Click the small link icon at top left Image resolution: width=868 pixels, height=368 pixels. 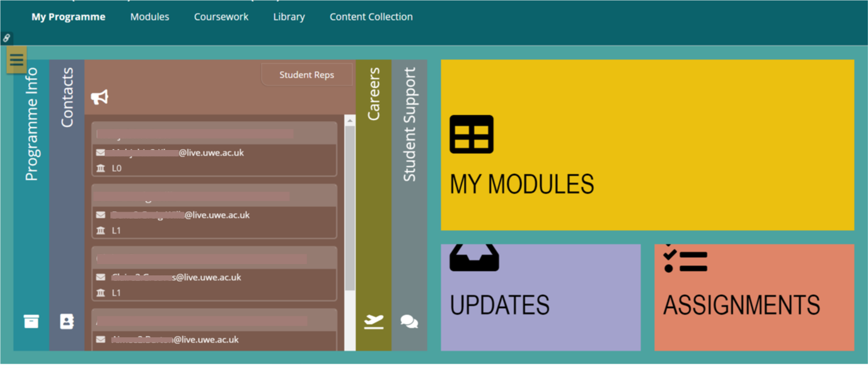pos(6,38)
